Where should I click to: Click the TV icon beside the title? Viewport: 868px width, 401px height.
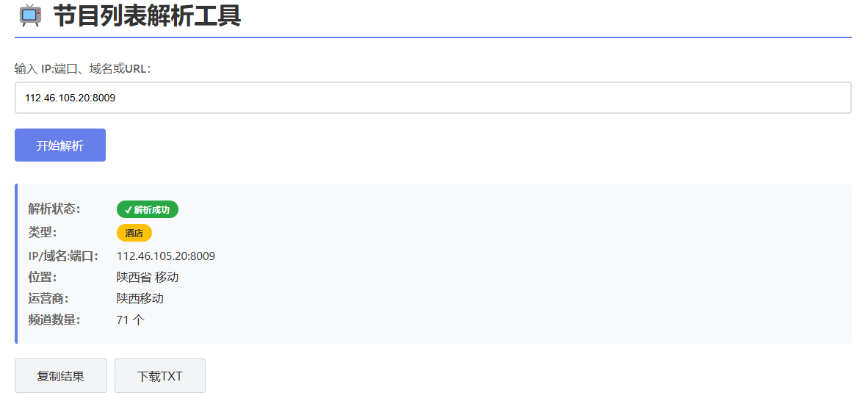coord(30,15)
